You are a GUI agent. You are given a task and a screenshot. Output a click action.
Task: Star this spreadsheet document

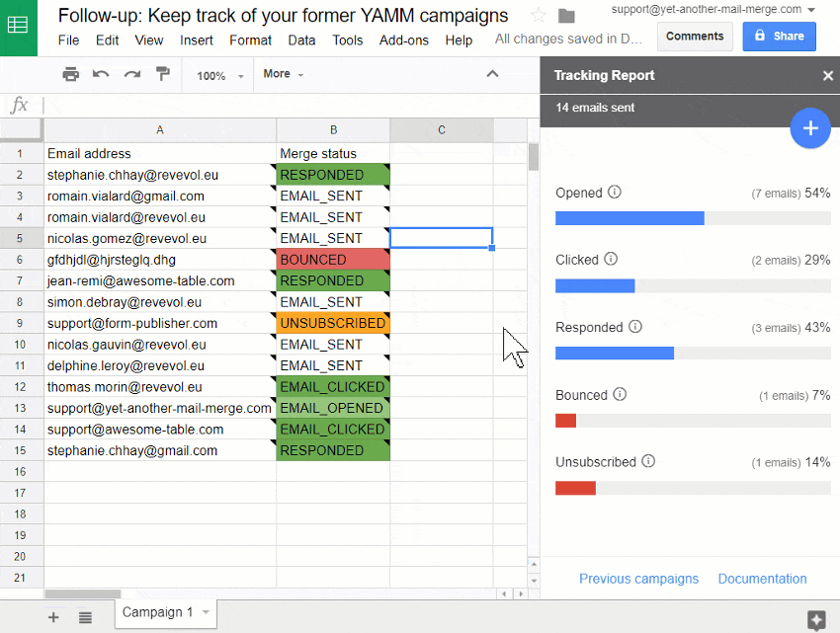coord(539,16)
